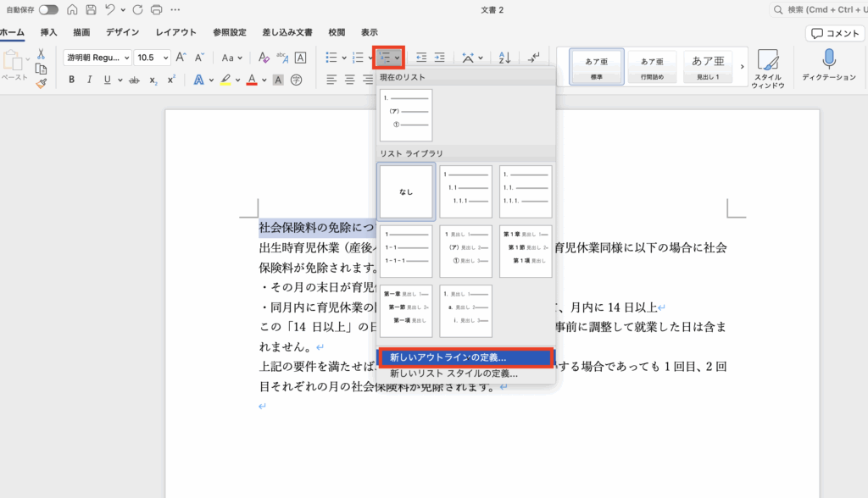The image size is (868, 498).
Task: Click the コメント button
Action: (835, 33)
